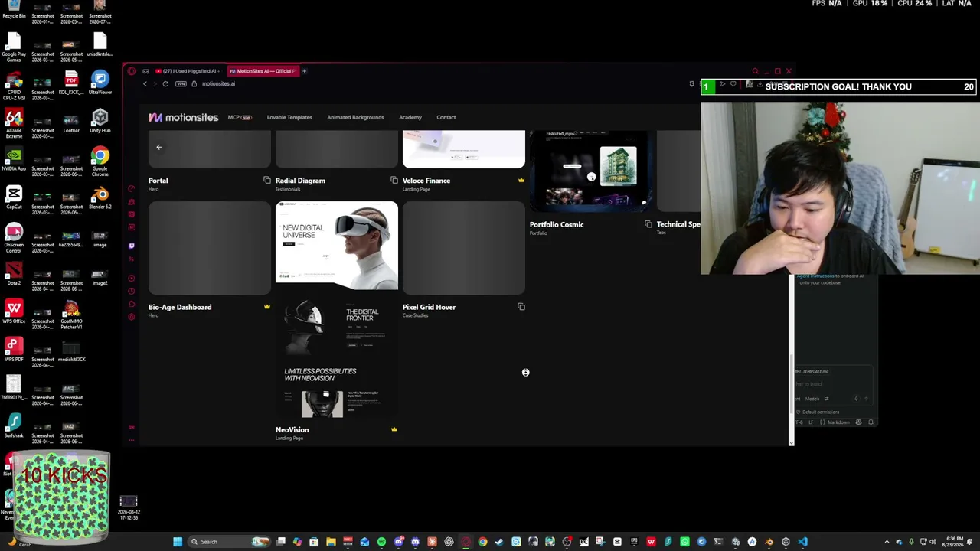Select Contact in the site navigation
This screenshot has width=980, height=551.
click(446, 117)
